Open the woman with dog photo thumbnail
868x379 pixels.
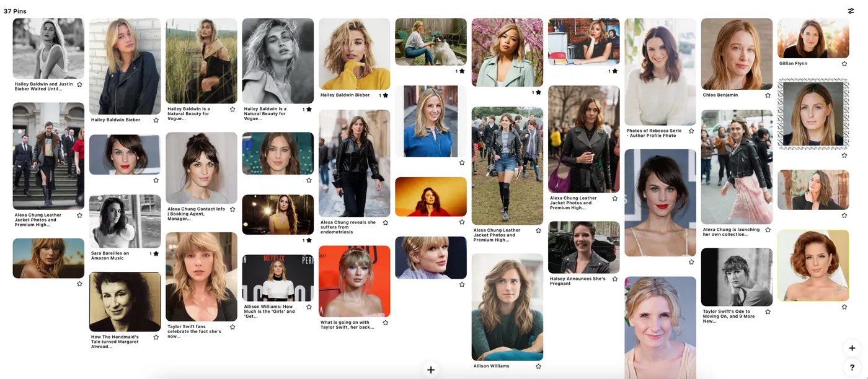(x=431, y=41)
